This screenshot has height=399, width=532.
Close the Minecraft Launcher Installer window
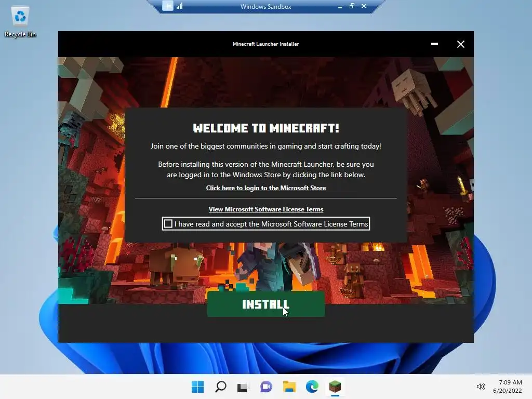point(460,44)
